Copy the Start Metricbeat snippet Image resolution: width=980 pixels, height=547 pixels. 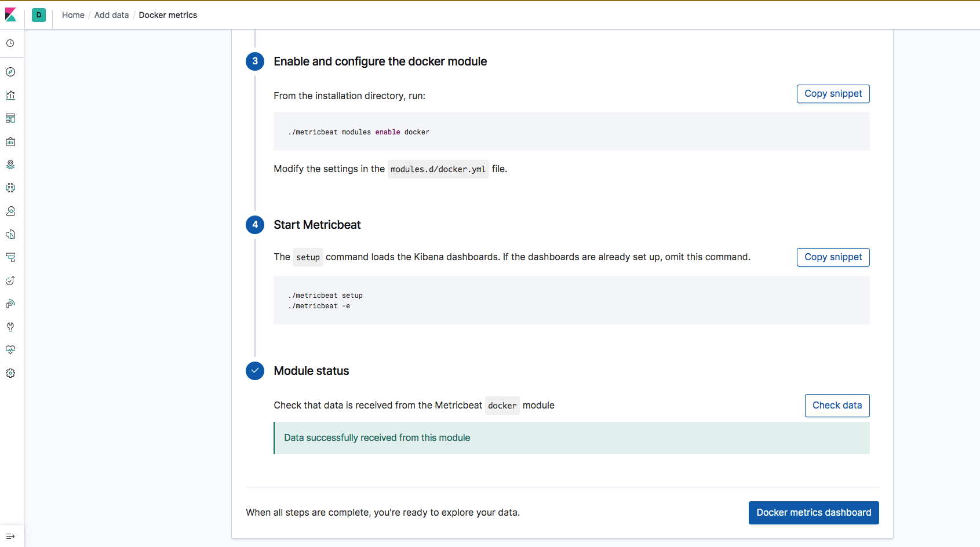click(x=833, y=257)
